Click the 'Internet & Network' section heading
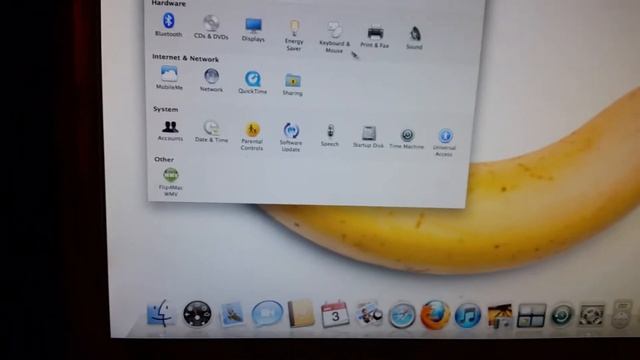 pos(185,58)
